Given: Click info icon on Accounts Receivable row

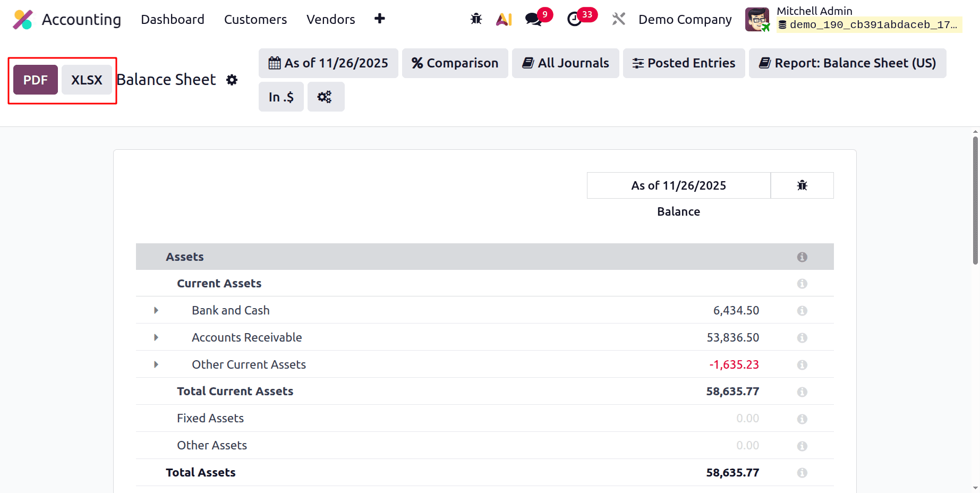Looking at the screenshot, I should click(x=802, y=338).
